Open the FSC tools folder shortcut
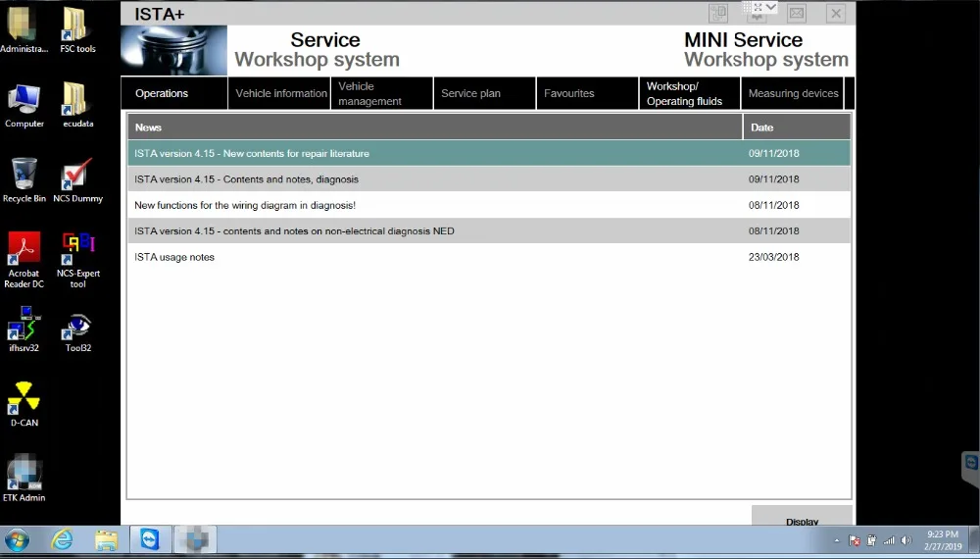Viewport: 980px width, 559px height. coord(77,30)
